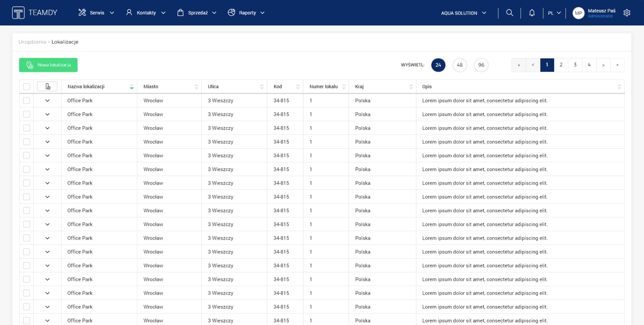Click the column chooser icon in table header
The image size is (644, 325).
coord(48,86)
